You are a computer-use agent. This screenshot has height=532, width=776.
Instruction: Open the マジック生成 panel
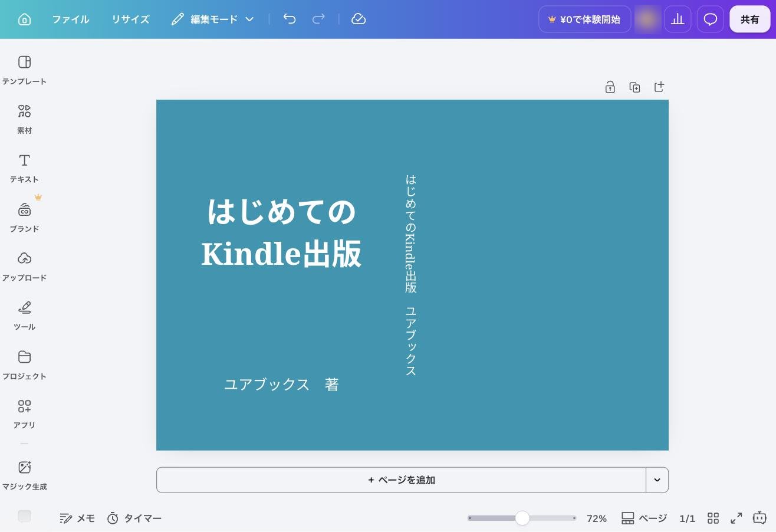point(24,475)
